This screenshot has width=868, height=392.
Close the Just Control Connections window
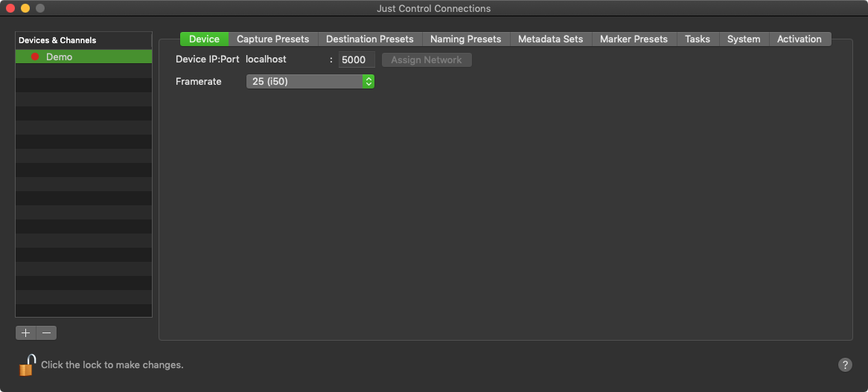tap(10, 8)
